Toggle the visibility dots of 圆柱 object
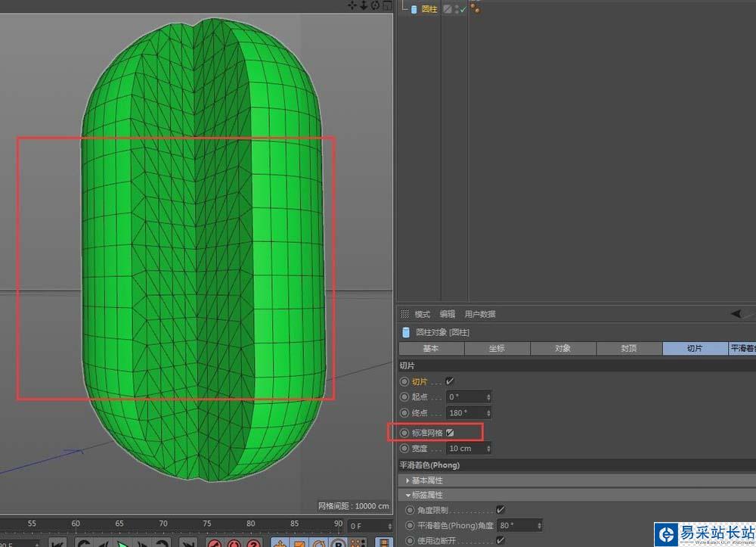Image resolution: width=756 pixels, height=547 pixels. pyautogui.click(x=457, y=9)
